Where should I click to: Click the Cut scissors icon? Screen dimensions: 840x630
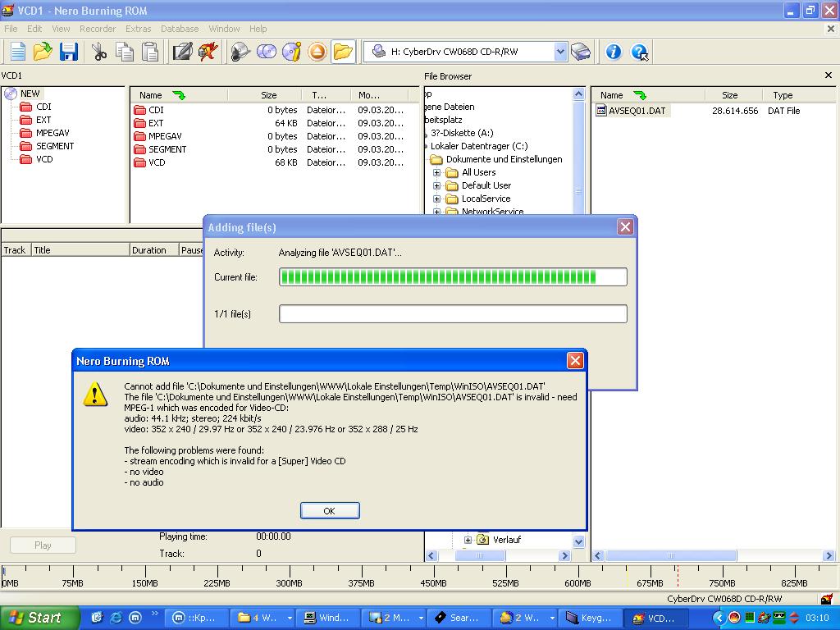coord(99,52)
